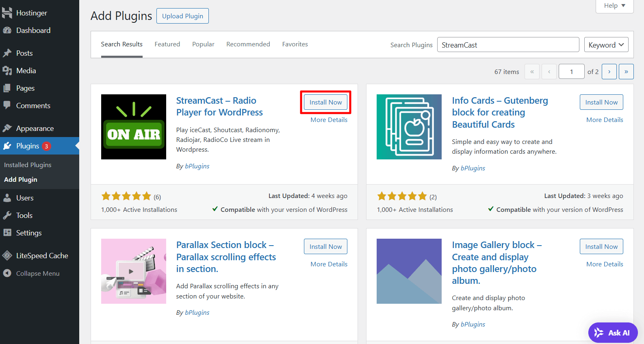
Task: Click the Settings sliders icon
Action: 7,233
